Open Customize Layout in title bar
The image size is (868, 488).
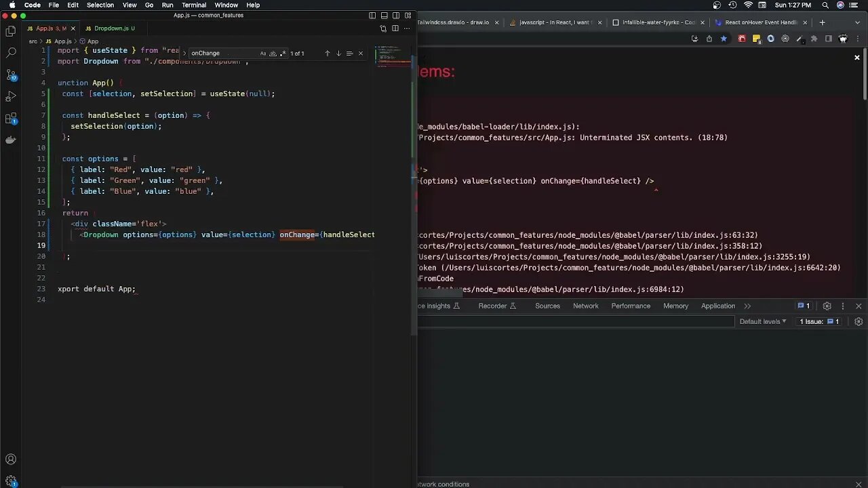click(408, 16)
